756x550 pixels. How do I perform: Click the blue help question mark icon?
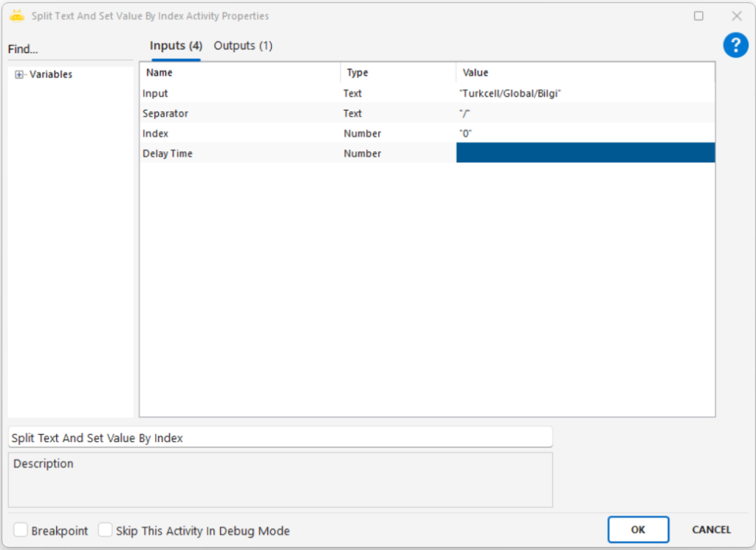pos(735,46)
